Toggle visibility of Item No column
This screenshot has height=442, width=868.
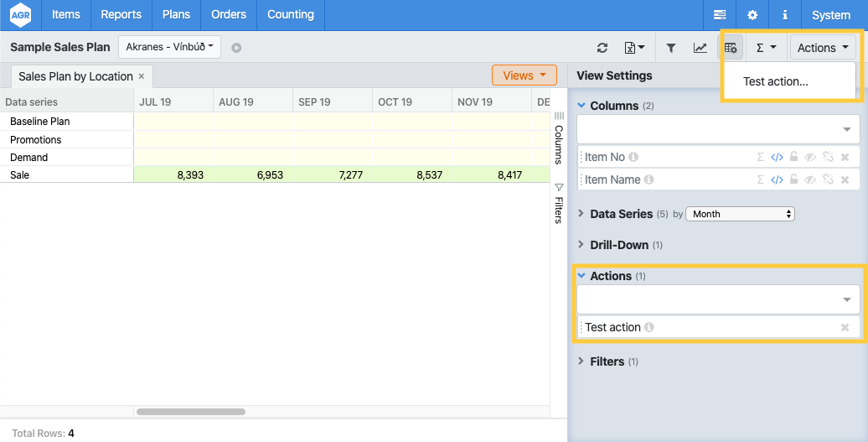(x=810, y=157)
